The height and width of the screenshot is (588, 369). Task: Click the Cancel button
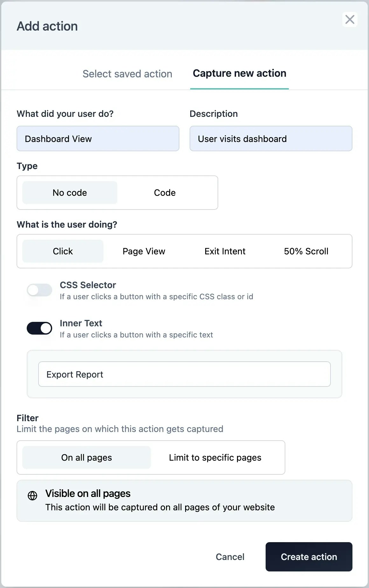tap(230, 557)
